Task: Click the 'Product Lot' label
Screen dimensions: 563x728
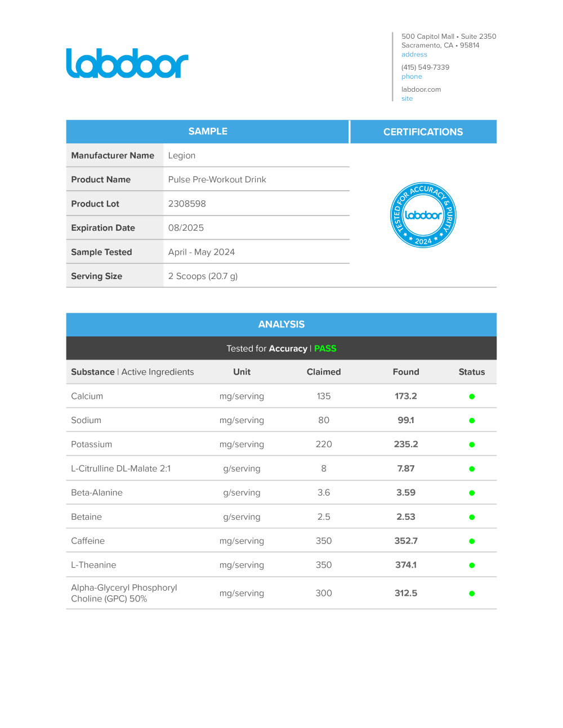Action: [95, 204]
